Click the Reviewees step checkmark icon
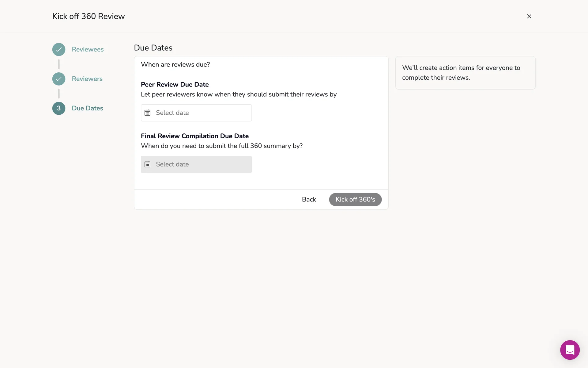Screen dimensions: 588x368 coord(59,49)
